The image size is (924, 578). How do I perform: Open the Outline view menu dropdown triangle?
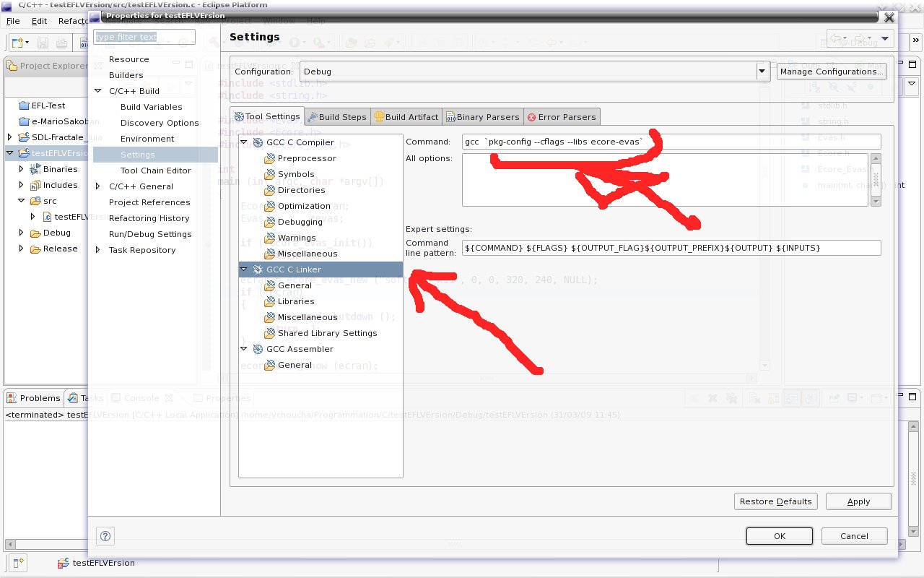912,85
